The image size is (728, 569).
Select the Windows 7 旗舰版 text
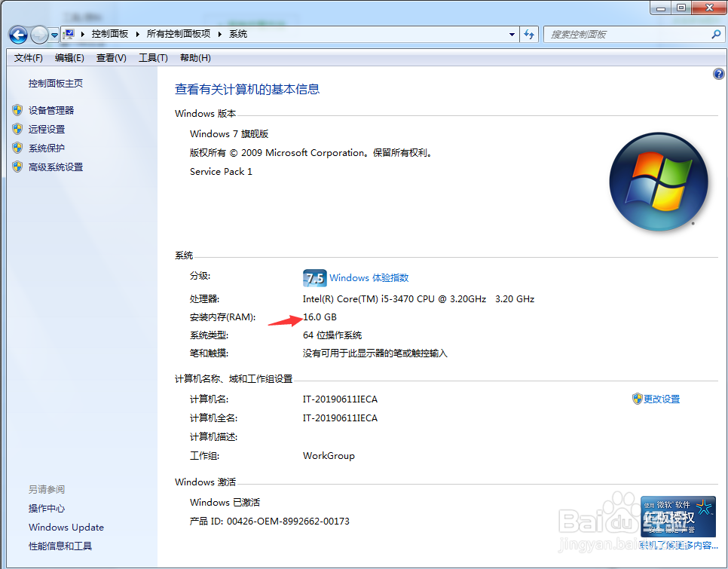229,134
